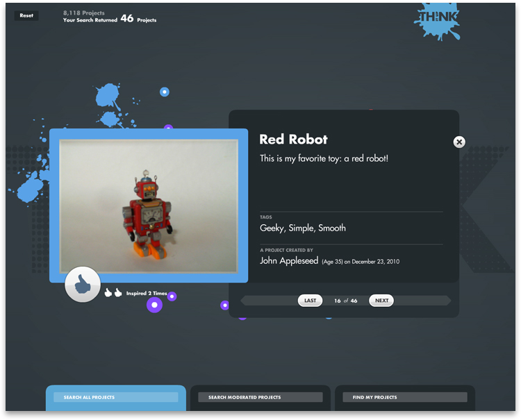Click the '16 of 46' page counter

pyautogui.click(x=345, y=301)
